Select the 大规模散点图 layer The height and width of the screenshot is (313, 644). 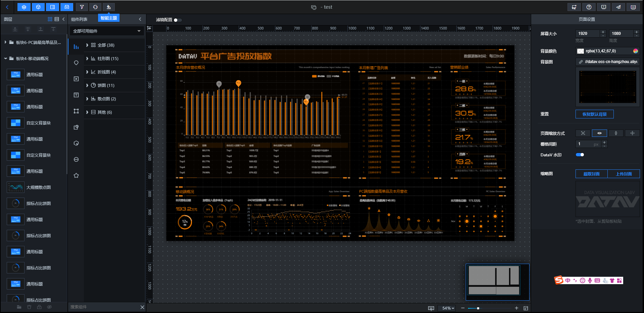coord(34,187)
